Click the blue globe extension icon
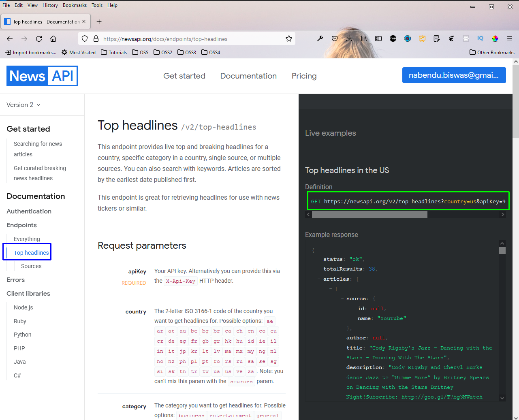The width and height of the screenshot is (519, 420). [x=408, y=38]
